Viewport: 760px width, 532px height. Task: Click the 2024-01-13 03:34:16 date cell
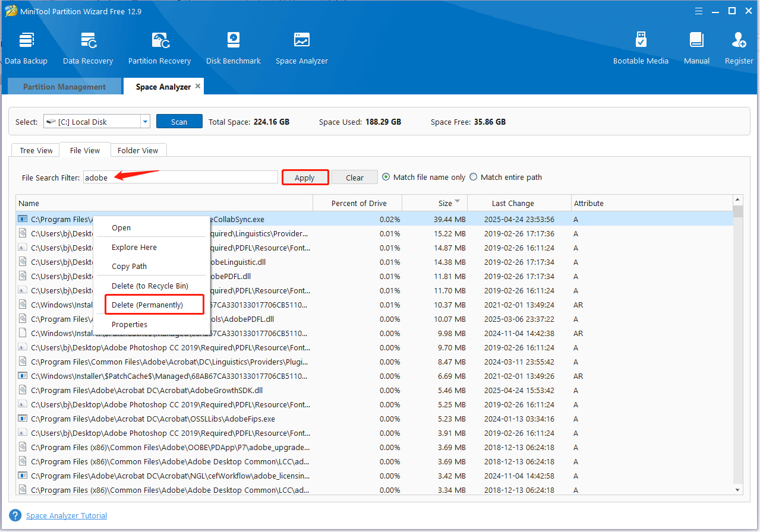coord(519,419)
